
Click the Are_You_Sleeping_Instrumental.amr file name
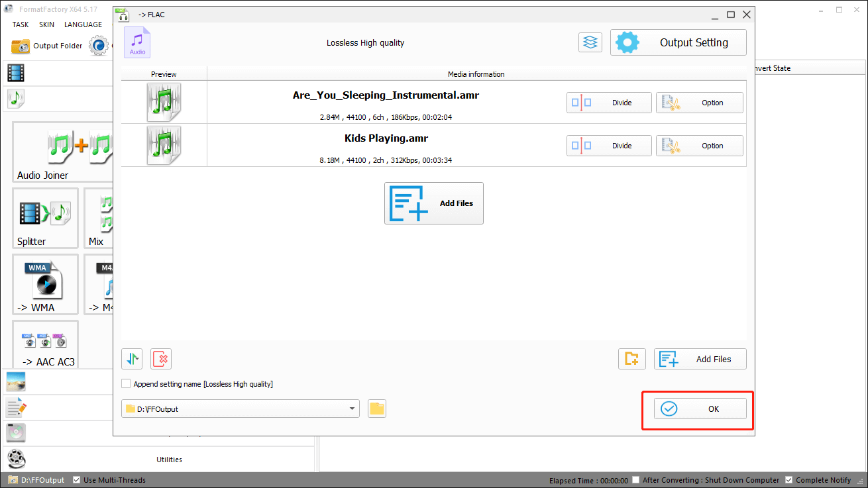pyautogui.click(x=386, y=95)
